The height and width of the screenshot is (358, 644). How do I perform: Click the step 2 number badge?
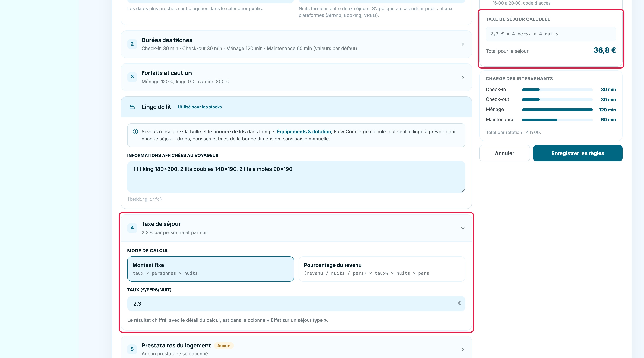click(132, 44)
